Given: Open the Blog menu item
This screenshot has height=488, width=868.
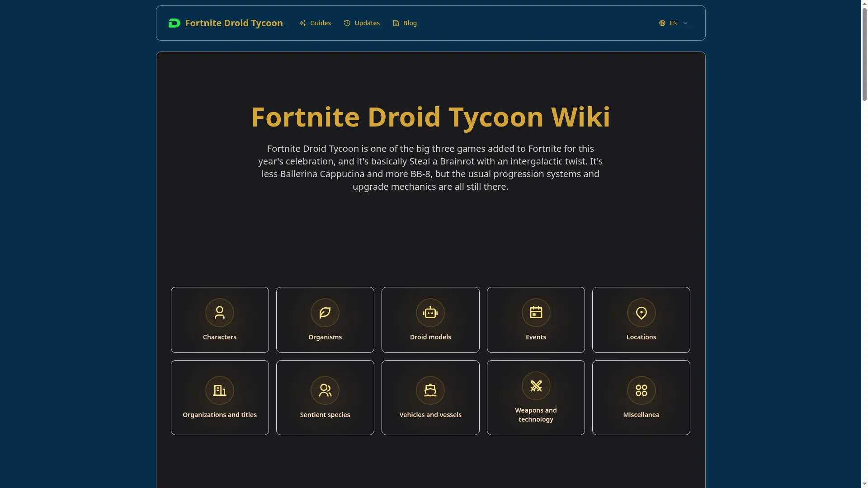Looking at the screenshot, I should (405, 23).
